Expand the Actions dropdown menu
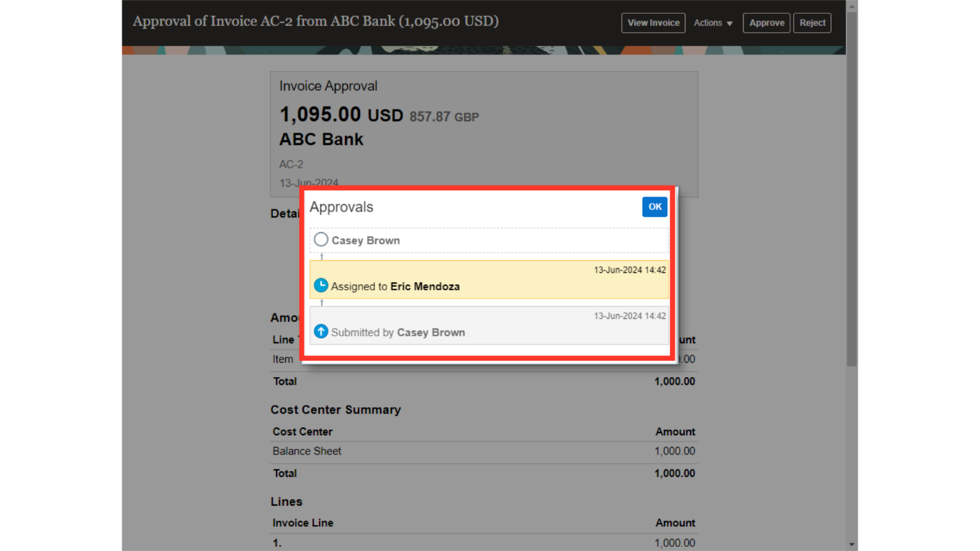980x551 pixels. click(713, 23)
